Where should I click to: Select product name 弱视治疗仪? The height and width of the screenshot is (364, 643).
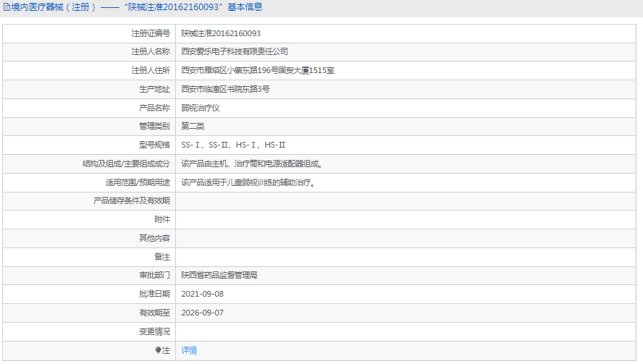(x=201, y=108)
